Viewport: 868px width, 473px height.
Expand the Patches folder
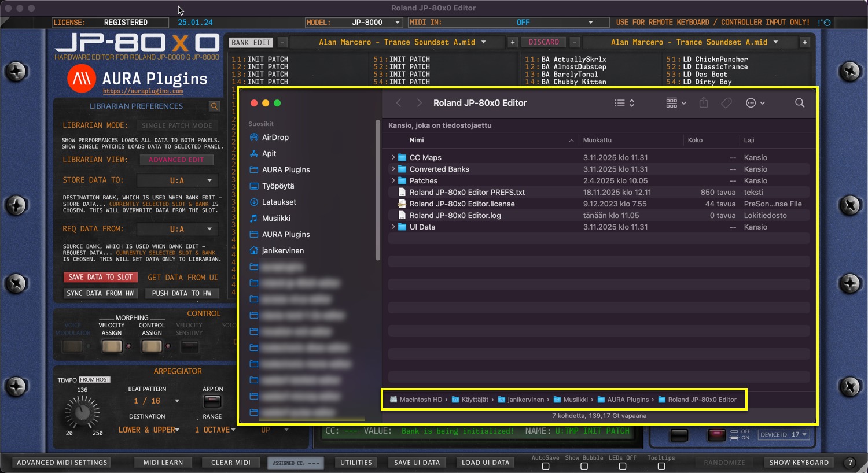(393, 180)
